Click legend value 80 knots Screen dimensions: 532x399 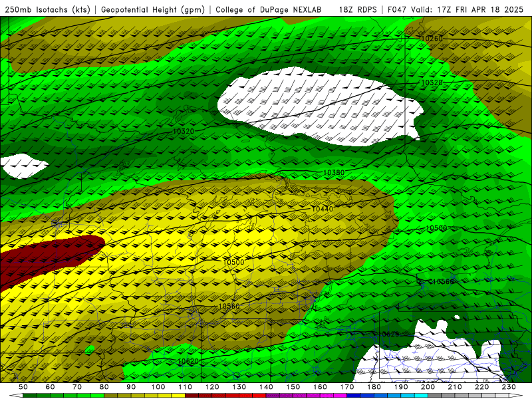pos(104,387)
